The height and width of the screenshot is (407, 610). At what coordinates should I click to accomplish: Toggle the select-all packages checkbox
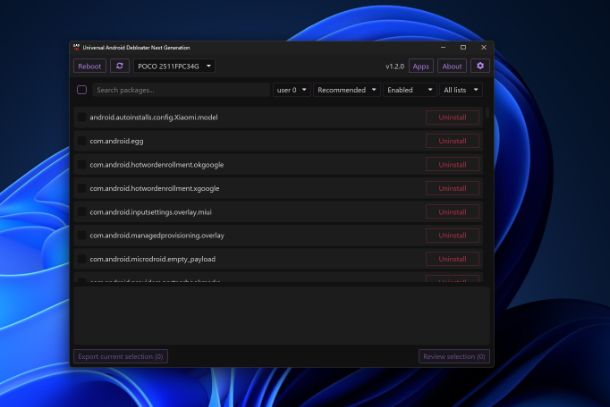(82, 90)
